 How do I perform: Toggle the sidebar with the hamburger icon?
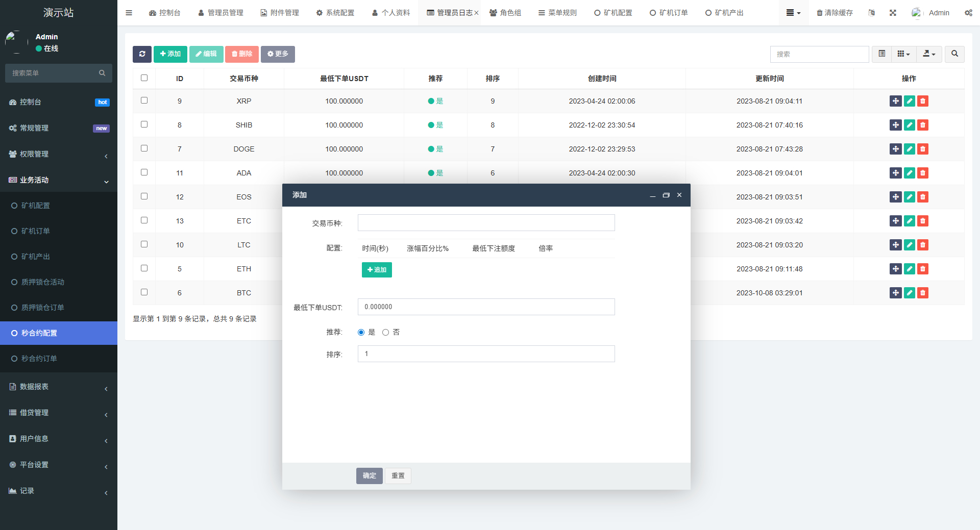129,13
